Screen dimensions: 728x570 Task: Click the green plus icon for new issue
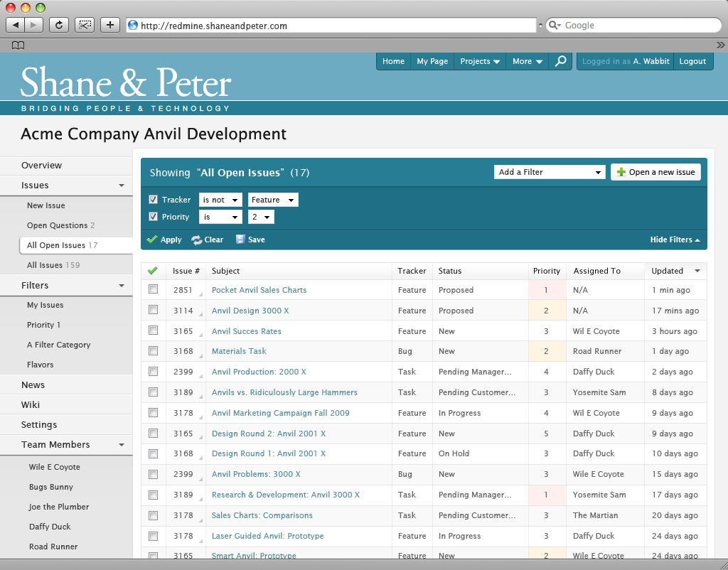(x=621, y=172)
